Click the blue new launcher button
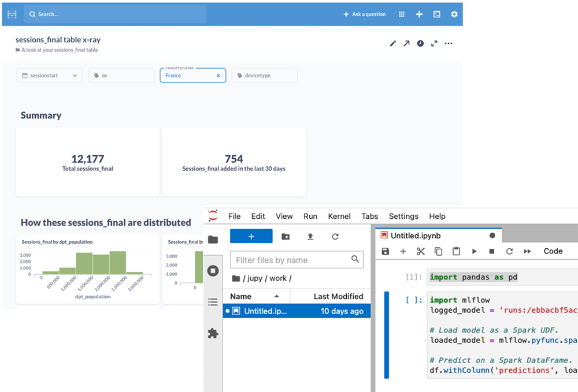Image resolution: width=578 pixels, height=392 pixels. pos(251,236)
